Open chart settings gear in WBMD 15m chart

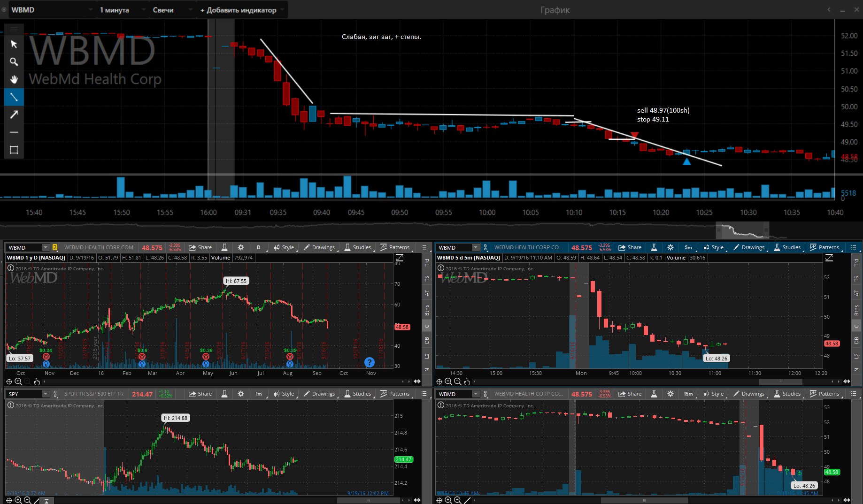coord(670,394)
